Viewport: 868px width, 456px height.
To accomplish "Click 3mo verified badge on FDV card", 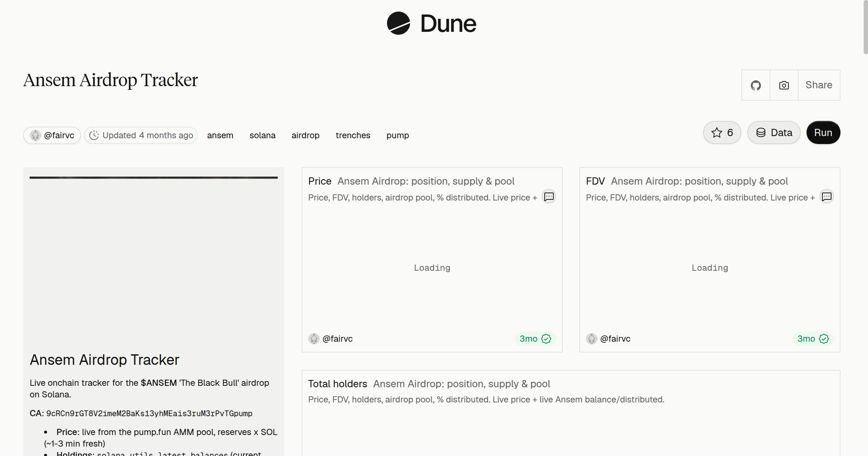I will pos(813,339).
